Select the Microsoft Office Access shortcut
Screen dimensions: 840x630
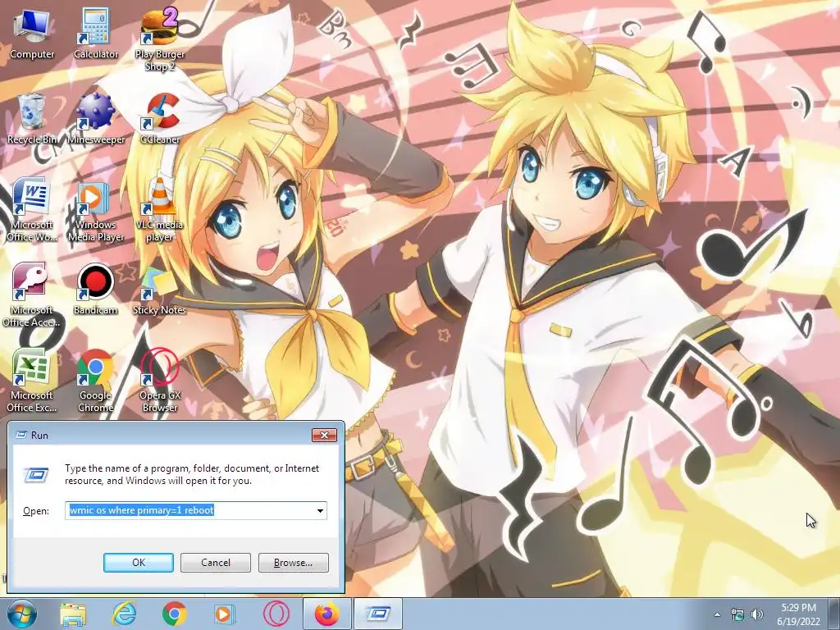32,295
